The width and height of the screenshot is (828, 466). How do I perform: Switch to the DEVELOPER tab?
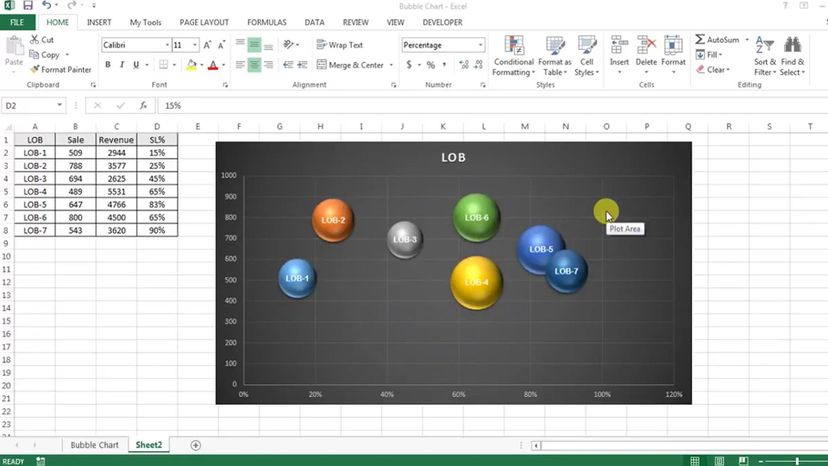443,22
